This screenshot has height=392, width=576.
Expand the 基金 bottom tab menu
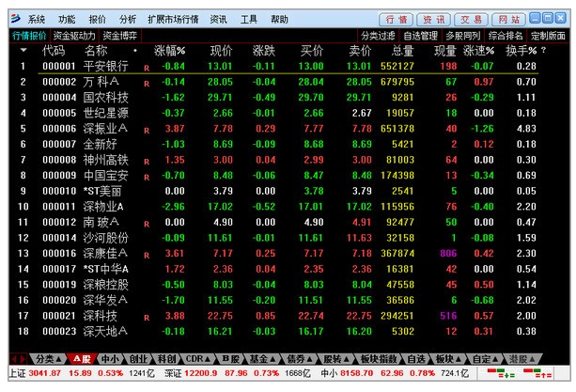(272, 359)
